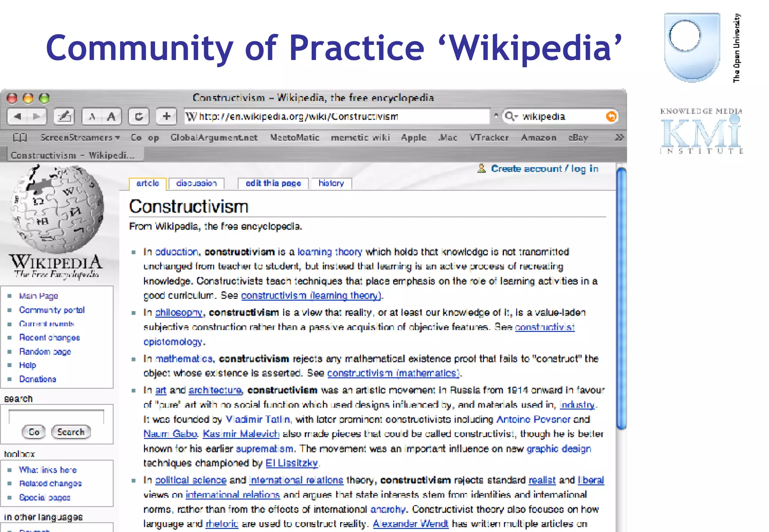Follow the constructivism (learning theory) link

coord(311,296)
